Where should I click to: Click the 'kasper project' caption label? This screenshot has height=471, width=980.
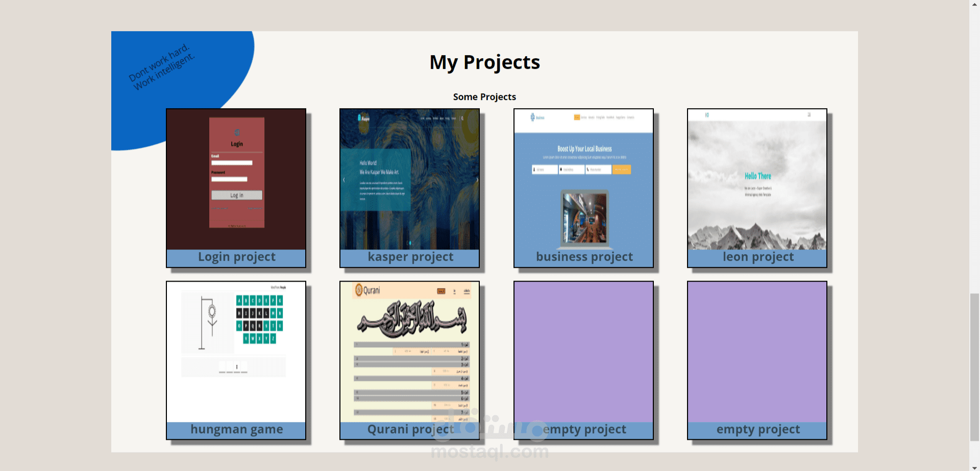pyautogui.click(x=411, y=257)
